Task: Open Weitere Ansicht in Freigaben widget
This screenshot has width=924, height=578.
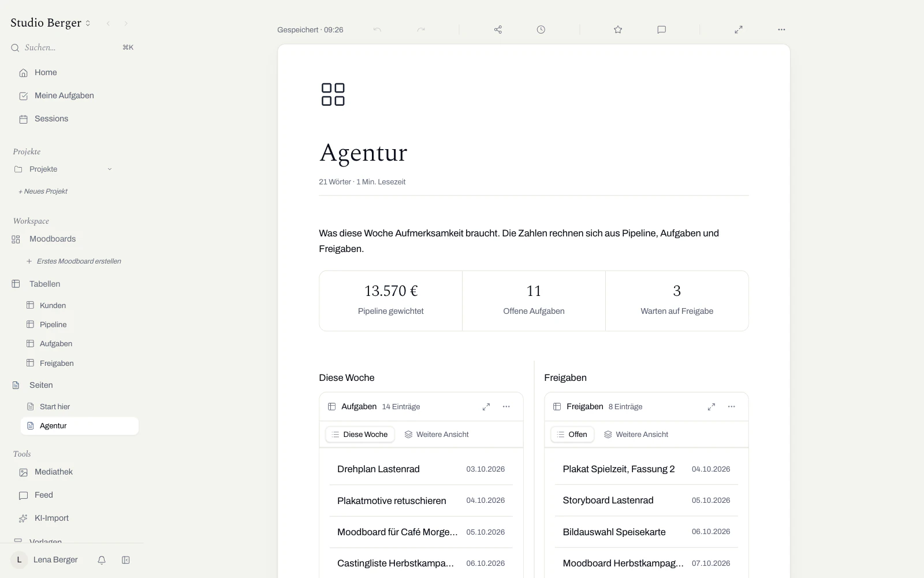Action: tap(636, 435)
